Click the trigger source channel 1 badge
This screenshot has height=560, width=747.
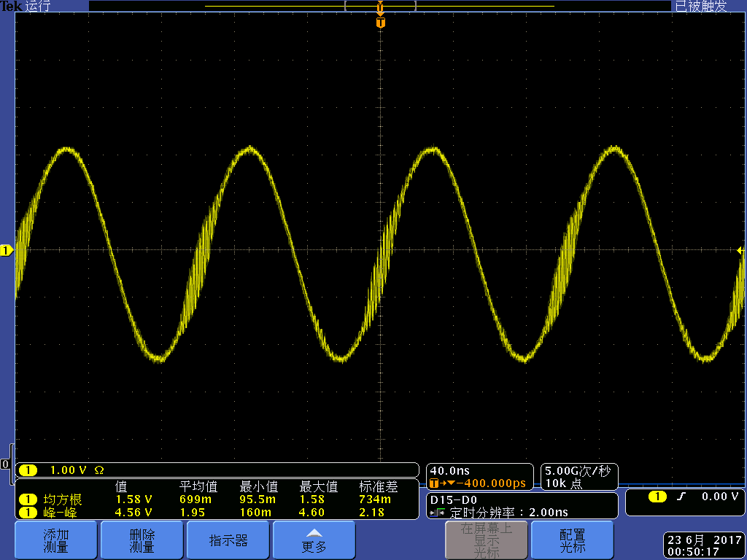[657, 497]
